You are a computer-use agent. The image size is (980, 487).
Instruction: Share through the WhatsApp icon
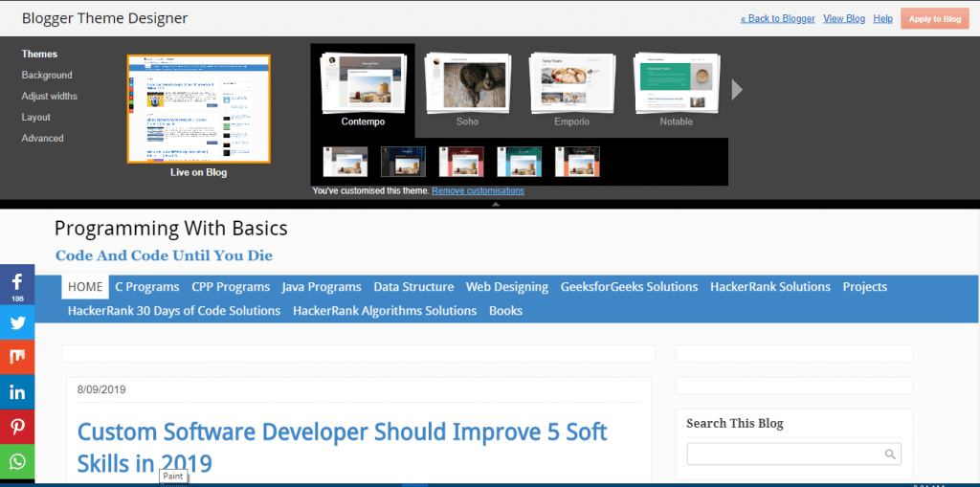click(17, 462)
